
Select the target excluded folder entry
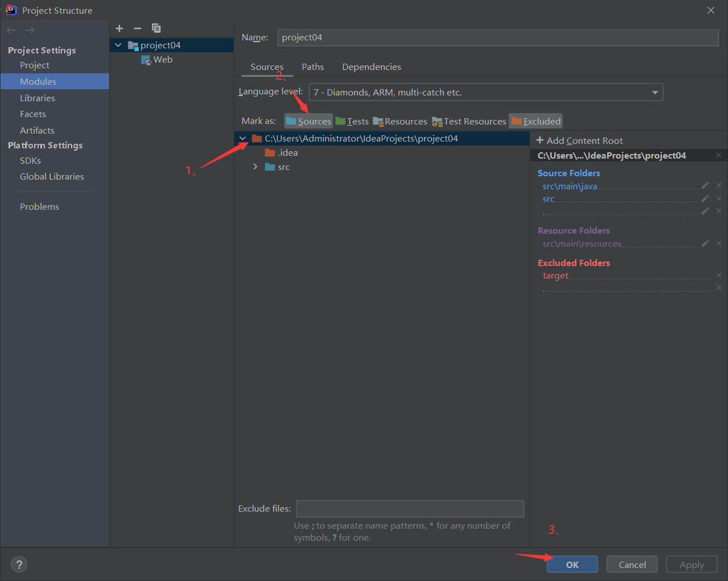(x=555, y=276)
